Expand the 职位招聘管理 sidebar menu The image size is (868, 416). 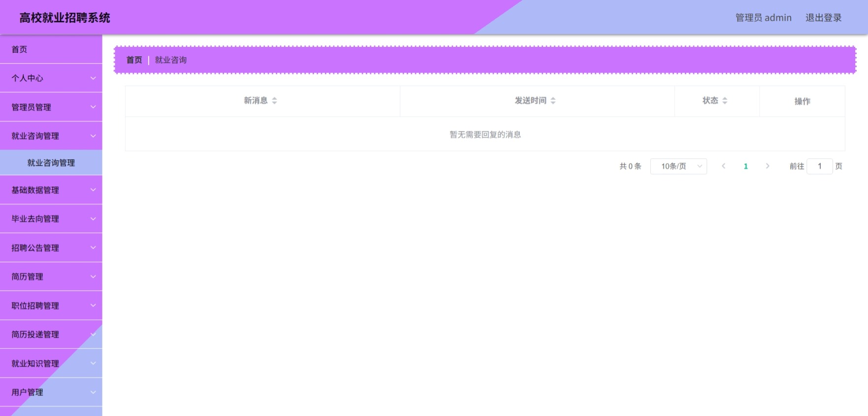pyautogui.click(x=51, y=306)
